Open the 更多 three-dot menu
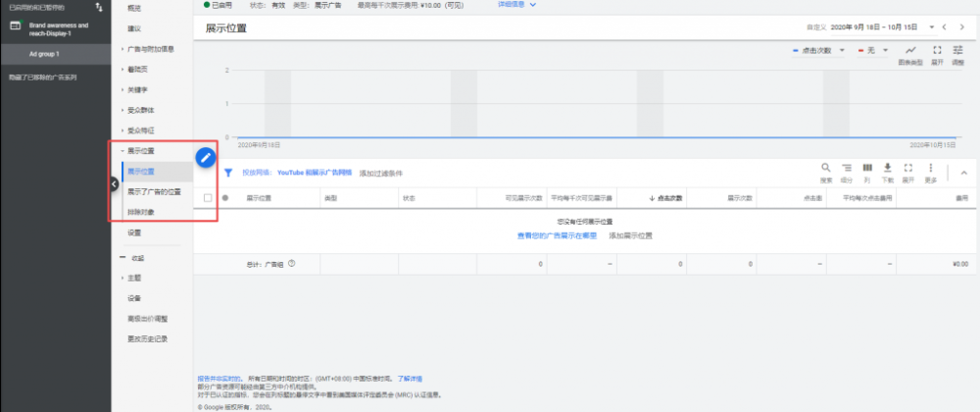The image size is (980, 412). pyautogui.click(x=930, y=169)
